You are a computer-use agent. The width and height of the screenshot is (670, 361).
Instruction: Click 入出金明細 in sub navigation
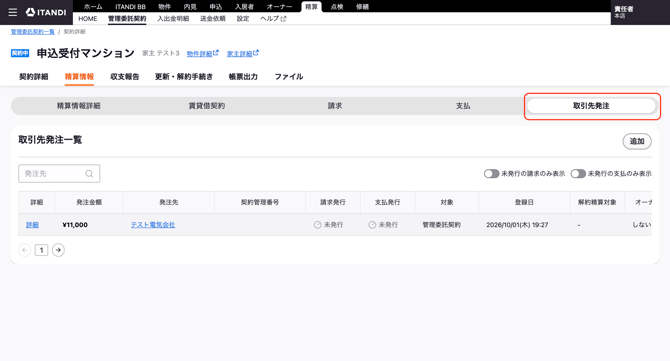173,19
